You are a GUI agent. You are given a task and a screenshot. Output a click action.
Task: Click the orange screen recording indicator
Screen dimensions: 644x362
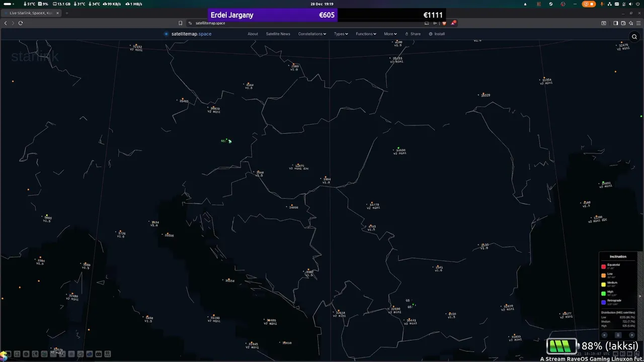pos(589,4)
